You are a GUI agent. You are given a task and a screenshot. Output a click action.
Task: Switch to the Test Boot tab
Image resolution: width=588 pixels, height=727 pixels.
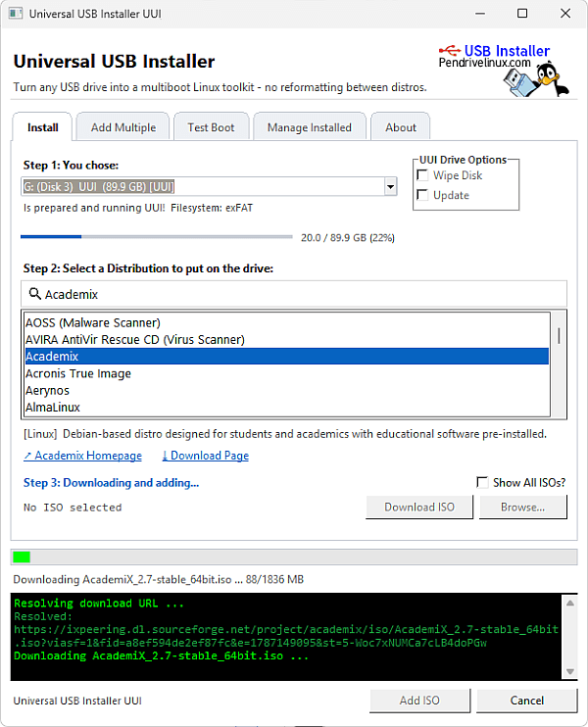[x=211, y=127]
